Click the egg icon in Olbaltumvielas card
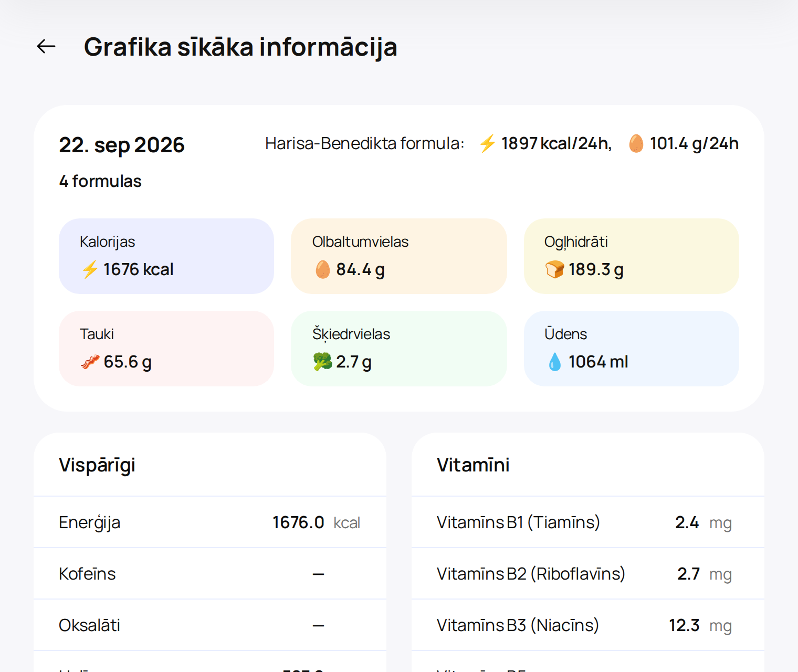The height and width of the screenshot is (672, 798). [322, 269]
